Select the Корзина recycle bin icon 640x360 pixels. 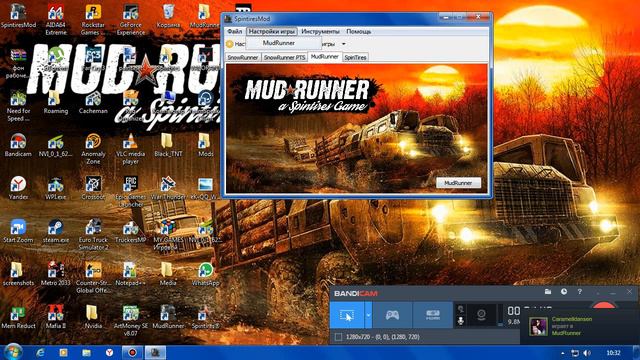[168, 16]
